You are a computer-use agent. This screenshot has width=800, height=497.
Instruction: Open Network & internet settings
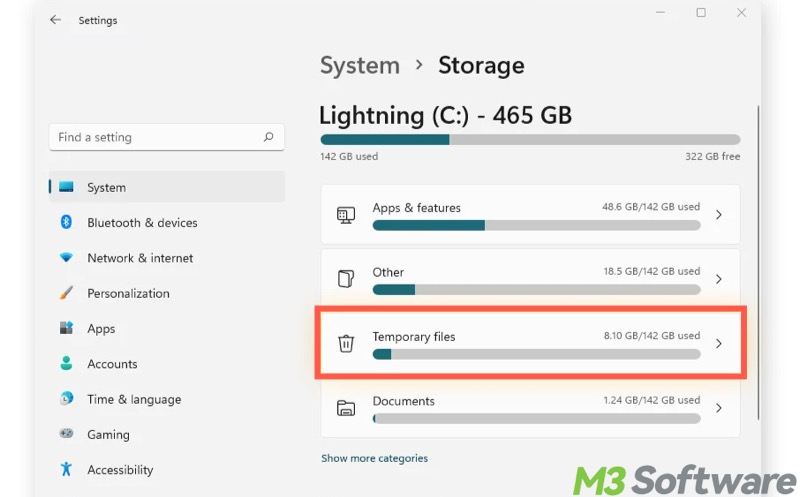pyautogui.click(x=140, y=258)
